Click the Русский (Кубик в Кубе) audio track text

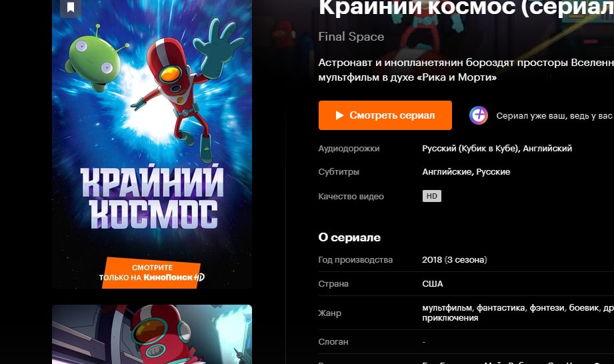471,149
